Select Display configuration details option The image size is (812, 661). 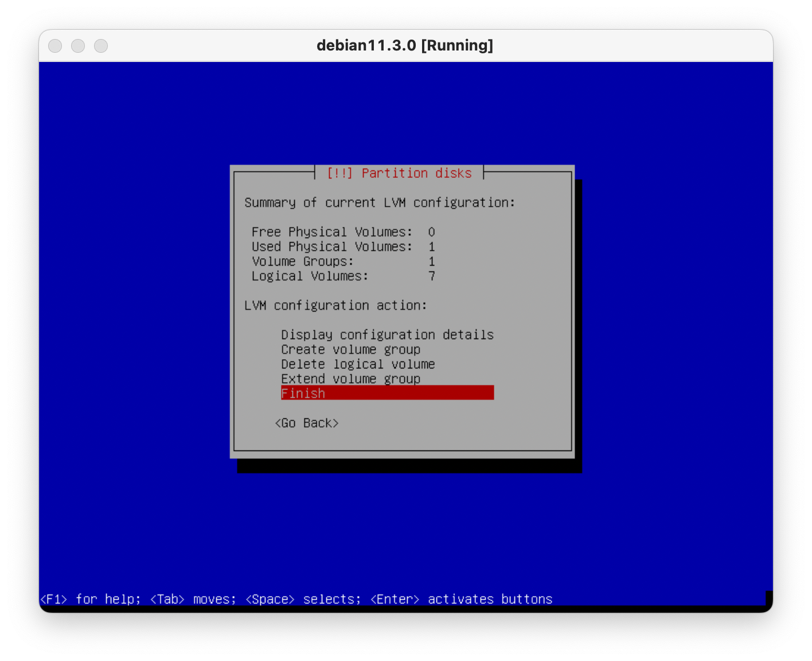387,335
